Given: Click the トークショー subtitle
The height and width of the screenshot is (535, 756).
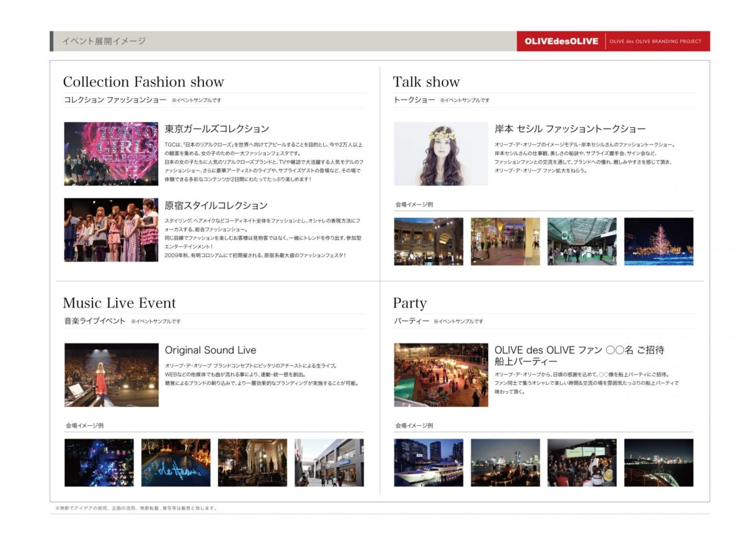Looking at the screenshot, I should click(415, 100).
